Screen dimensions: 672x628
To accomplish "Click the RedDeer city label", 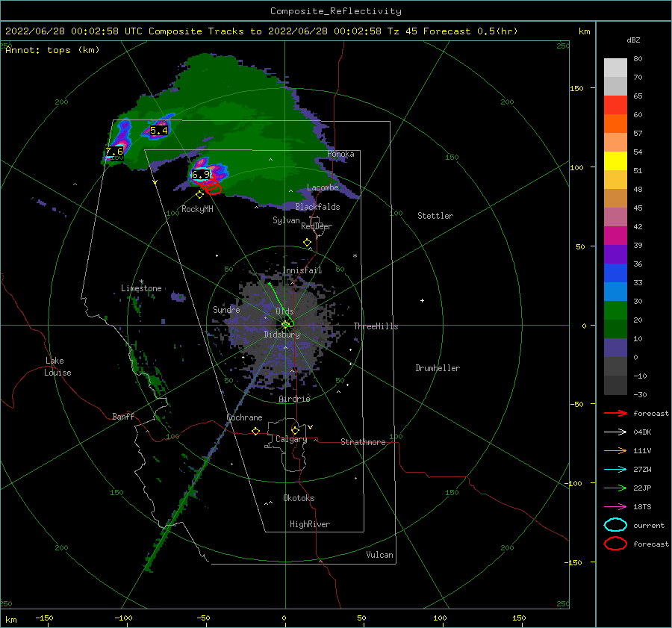I will coord(317,226).
